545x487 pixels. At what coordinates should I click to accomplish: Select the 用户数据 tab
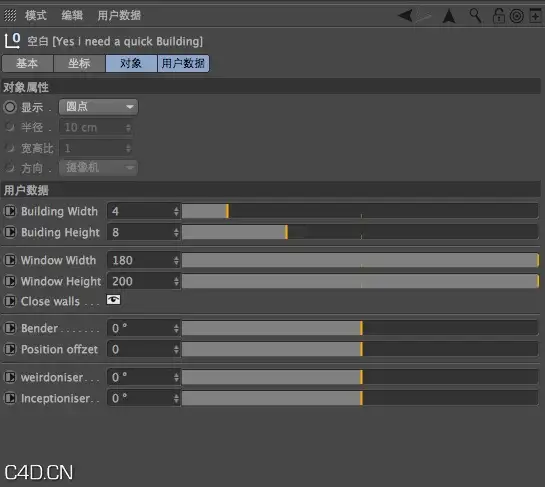(x=183, y=63)
